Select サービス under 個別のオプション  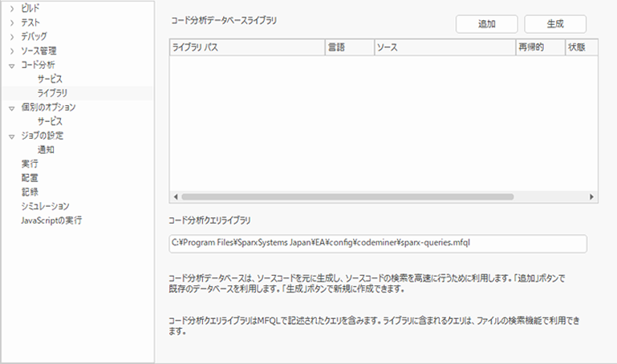pos(49,121)
